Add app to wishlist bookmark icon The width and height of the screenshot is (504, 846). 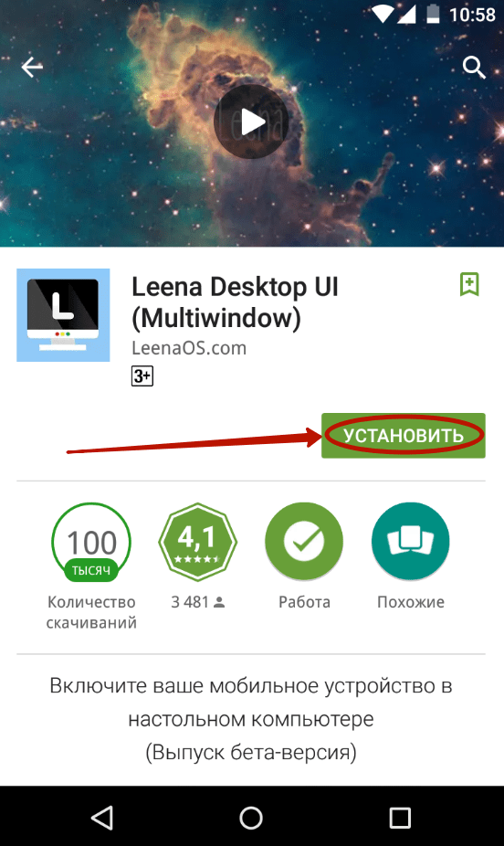pyautogui.click(x=469, y=284)
